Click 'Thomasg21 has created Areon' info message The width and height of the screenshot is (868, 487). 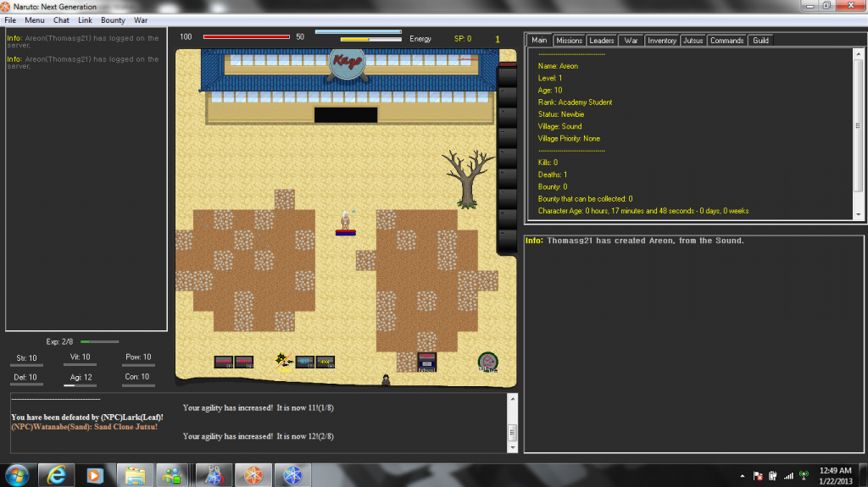[635, 241]
